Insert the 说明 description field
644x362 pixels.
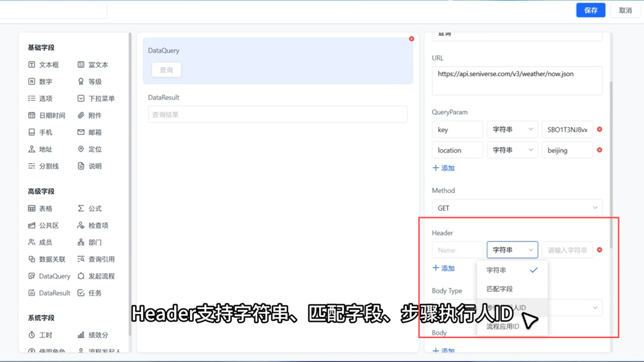(x=89, y=166)
